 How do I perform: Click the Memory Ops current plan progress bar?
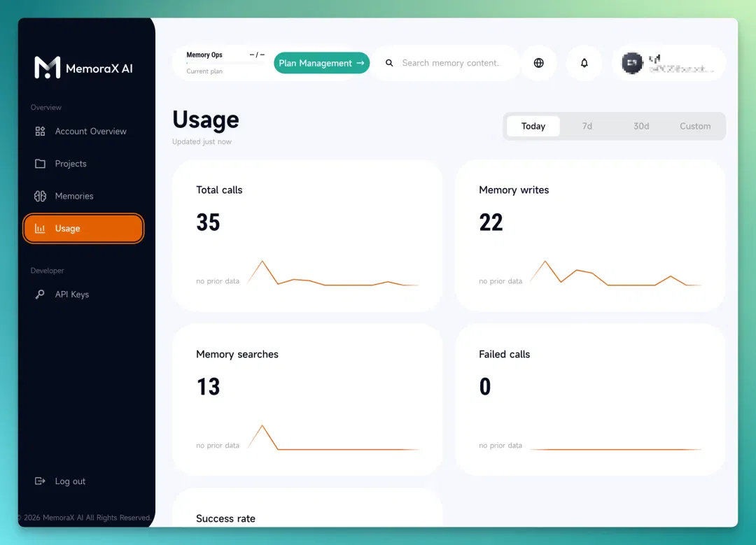pos(225,63)
